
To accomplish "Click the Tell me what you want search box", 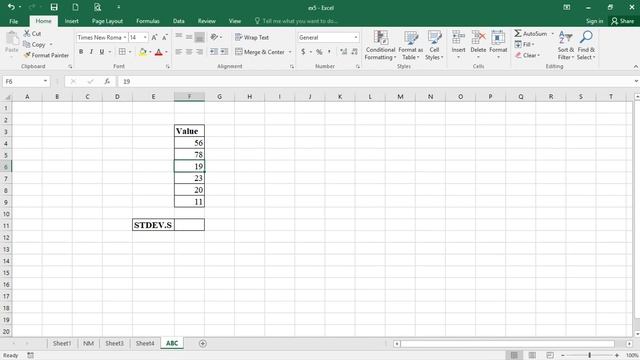I will pos(296,21).
